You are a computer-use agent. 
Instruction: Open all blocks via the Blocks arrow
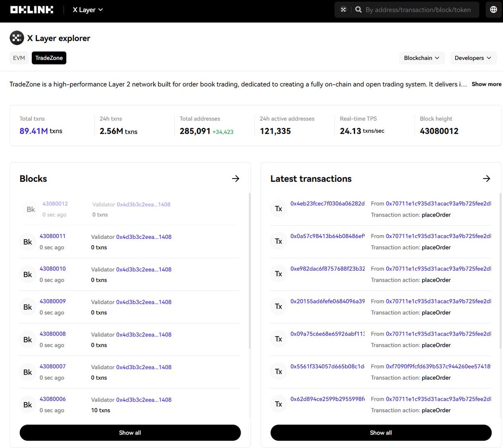click(x=236, y=179)
